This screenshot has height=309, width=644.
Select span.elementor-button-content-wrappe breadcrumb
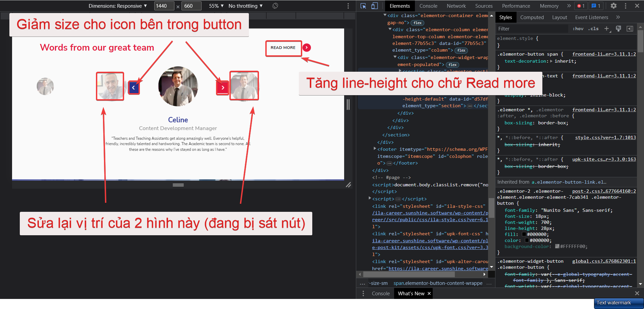point(438,284)
